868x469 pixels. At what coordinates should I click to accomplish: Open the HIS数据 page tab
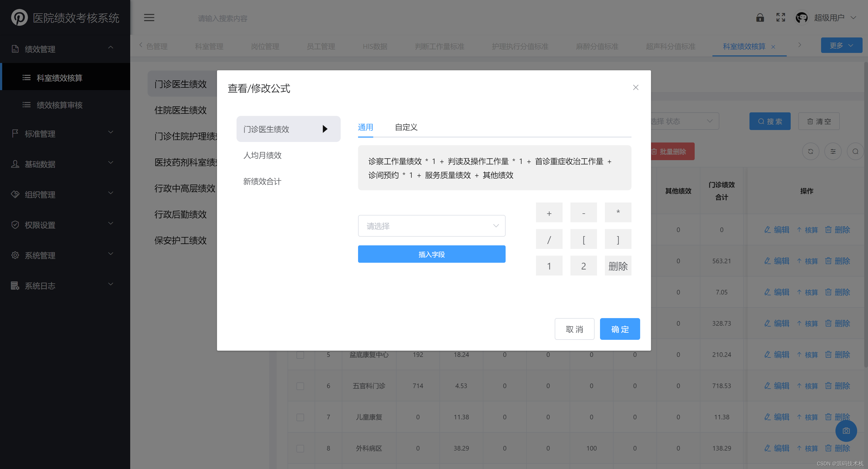coord(375,46)
